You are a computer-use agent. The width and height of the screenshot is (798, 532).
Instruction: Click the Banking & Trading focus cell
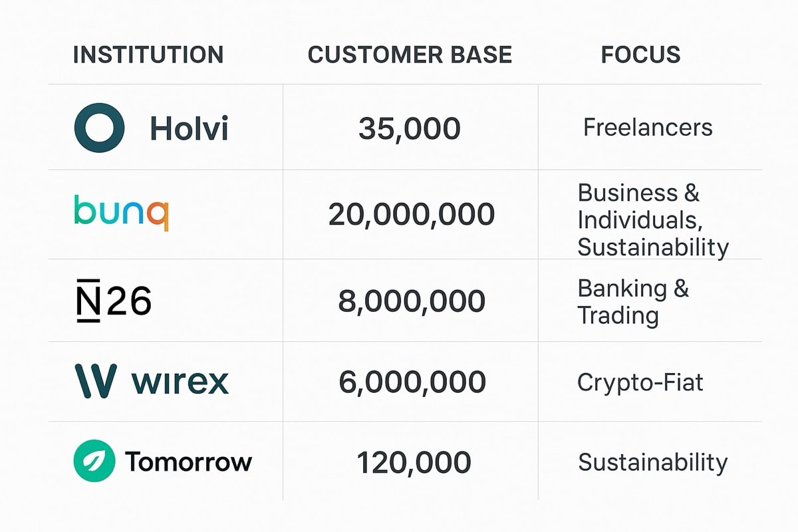(633, 301)
